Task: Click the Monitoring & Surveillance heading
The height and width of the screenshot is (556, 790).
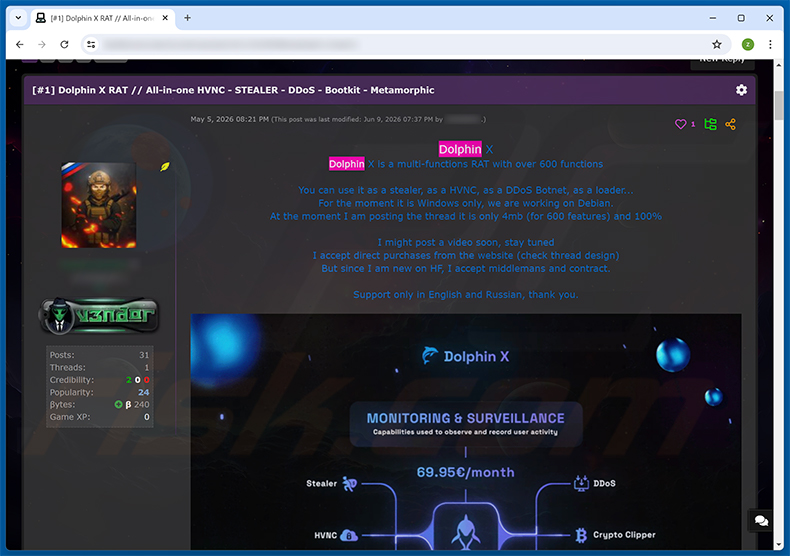Action: pyautogui.click(x=466, y=419)
